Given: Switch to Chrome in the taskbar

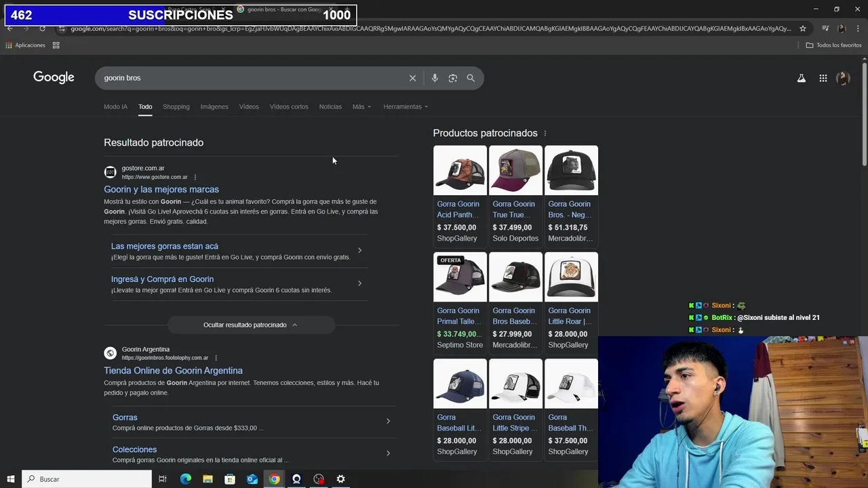Looking at the screenshot, I should pyautogui.click(x=274, y=479).
